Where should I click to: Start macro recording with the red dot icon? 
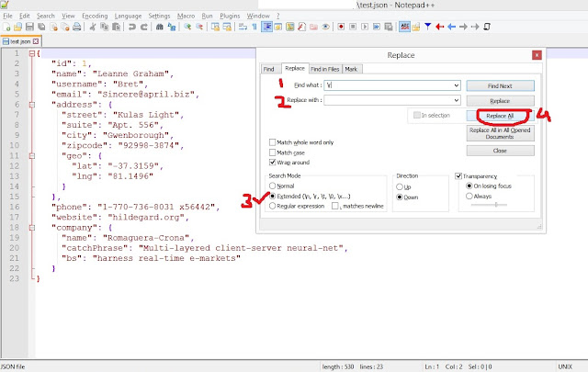pos(341,27)
